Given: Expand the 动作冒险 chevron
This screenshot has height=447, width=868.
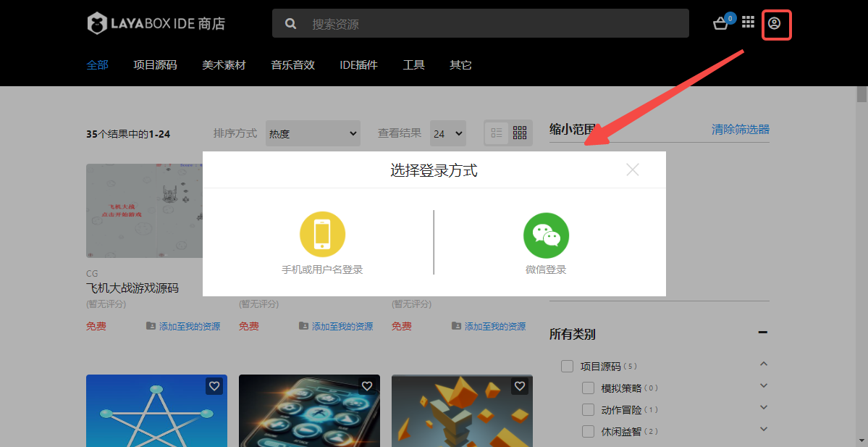Looking at the screenshot, I should click(x=763, y=407).
